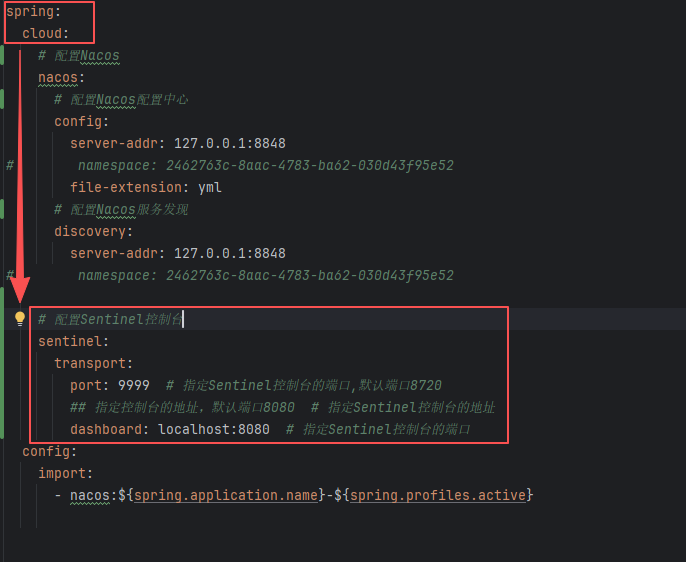Click the cloud key under spring
The height and width of the screenshot is (562, 686).
pyautogui.click(x=42, y=33)
